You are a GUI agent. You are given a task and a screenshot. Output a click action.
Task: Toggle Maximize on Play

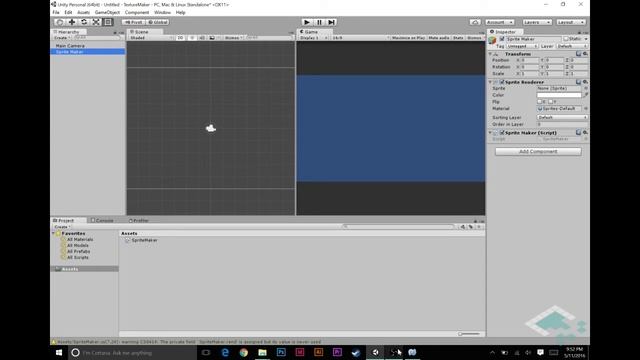point(408,38)
